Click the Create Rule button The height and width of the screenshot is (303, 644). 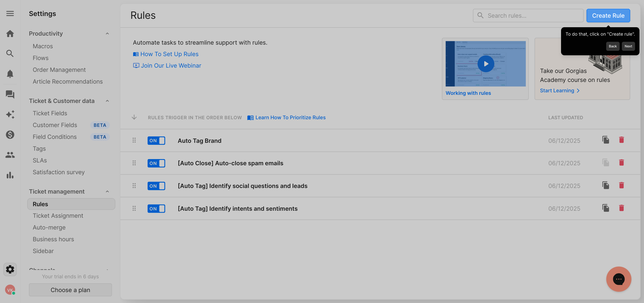click(x=608, y=16)
